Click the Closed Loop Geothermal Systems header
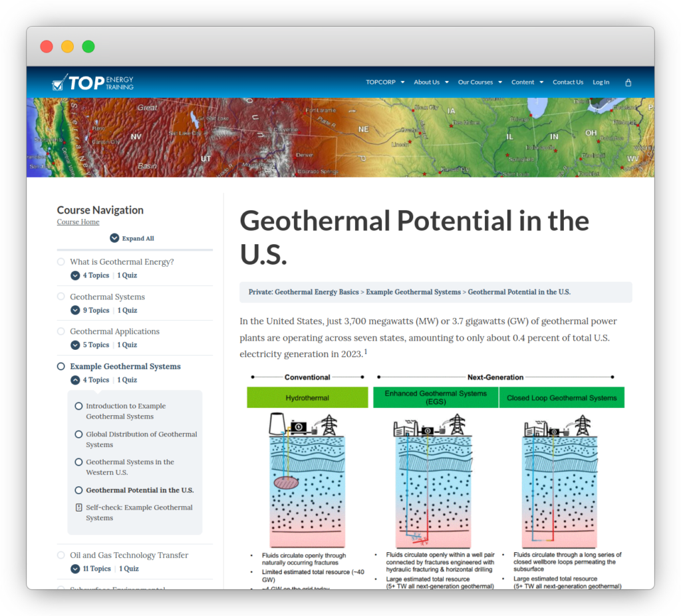This screenshot has height=616, width=681. click(x=561, y=398)
